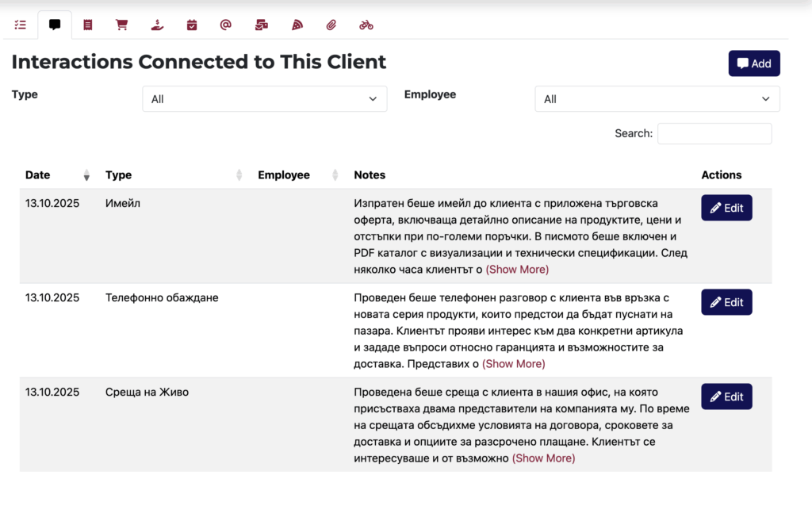Edit the Имейл interaction row
The width and height of the screenshot is (812, 525).
(x=726, y=208)
